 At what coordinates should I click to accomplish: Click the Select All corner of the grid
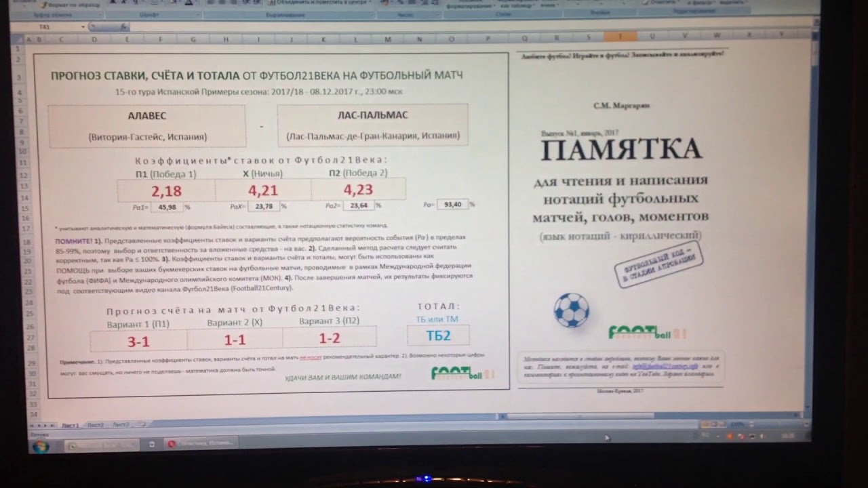tap(18, 39)
